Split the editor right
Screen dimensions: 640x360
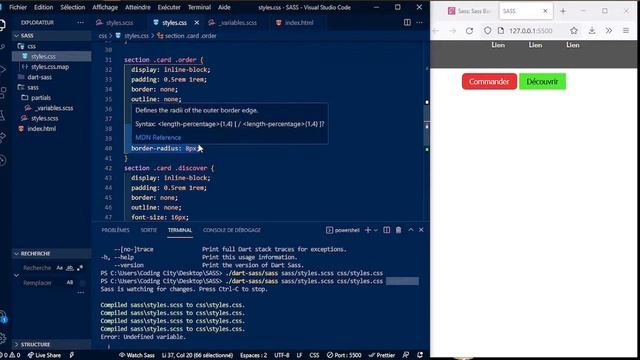(x=407, y=22)
